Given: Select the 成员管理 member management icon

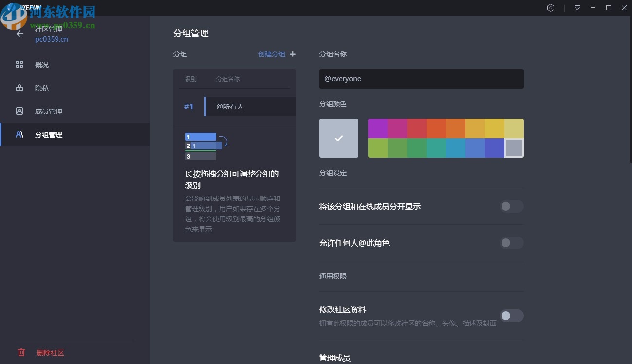Looking at the screenshot, I should click(19, 111).
